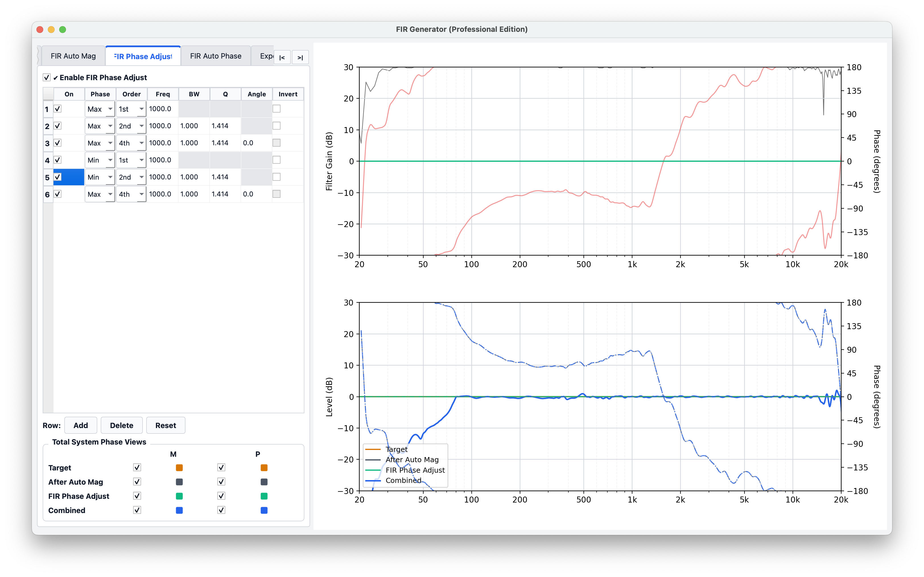Open the Phase dropdown in row 4
The width and height of the screenshot is (924, 577).
[100, 160]
